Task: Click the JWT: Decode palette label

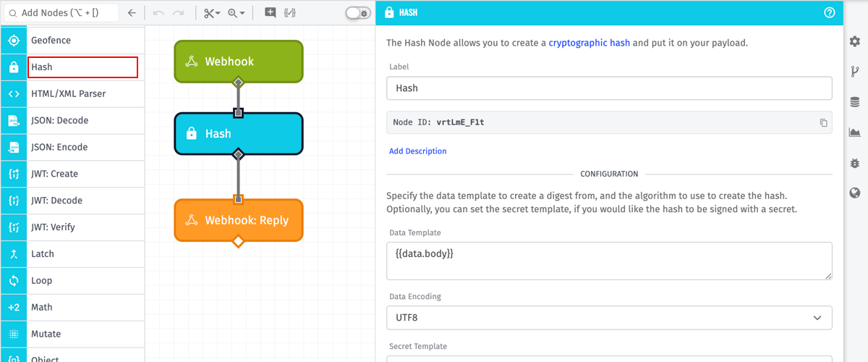Action: coord(57,201)
